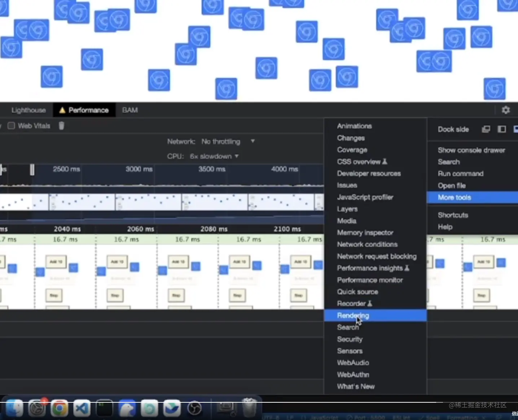Screen dimensions: 518x420
Task: Click the 3000 ms mark on the overview ruler
Action: click(x=139, y=169)
